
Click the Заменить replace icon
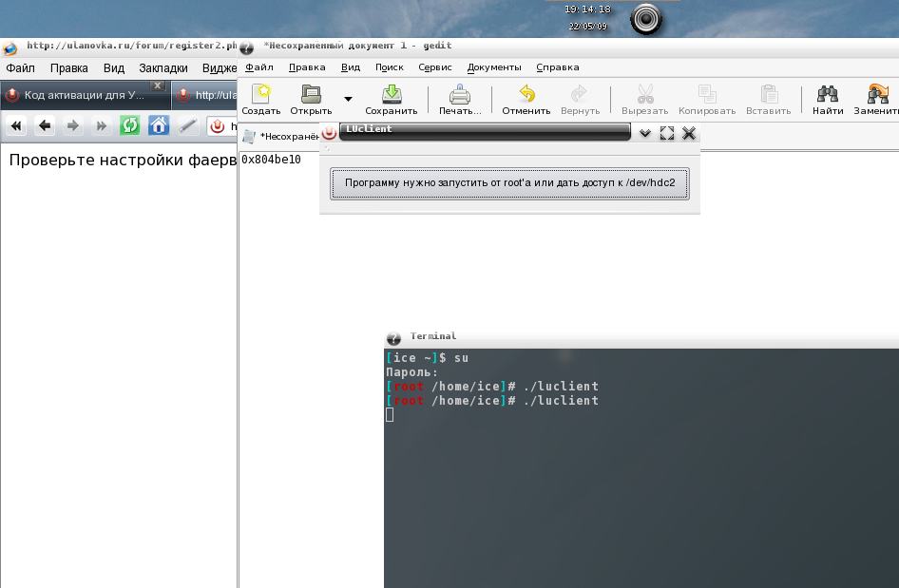(x=878, y=94)
